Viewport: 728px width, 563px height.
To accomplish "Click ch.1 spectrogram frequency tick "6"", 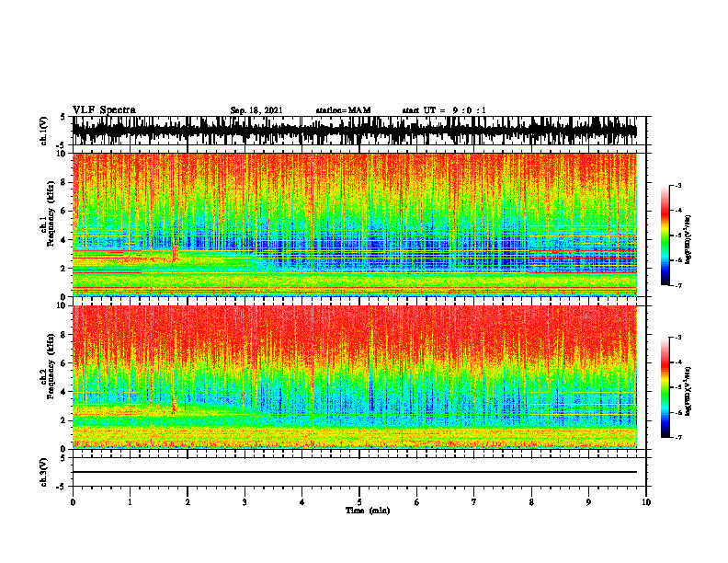I will [65, 211].
